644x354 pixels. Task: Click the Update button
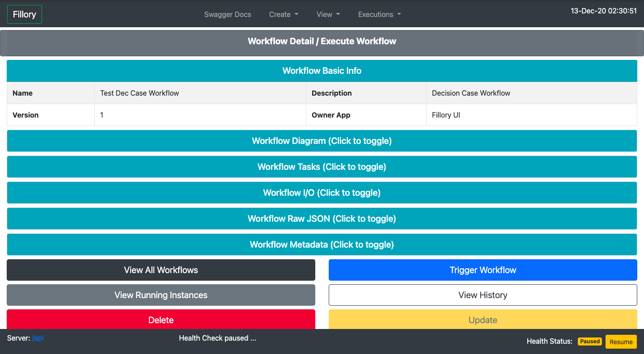(483, 320)
